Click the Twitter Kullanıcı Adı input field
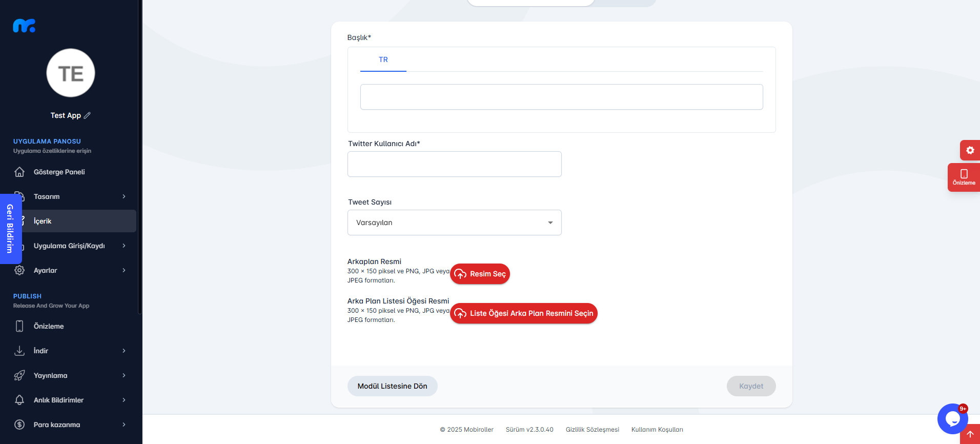Viewport: 980px width, 444px height. [x=455, y=164]
